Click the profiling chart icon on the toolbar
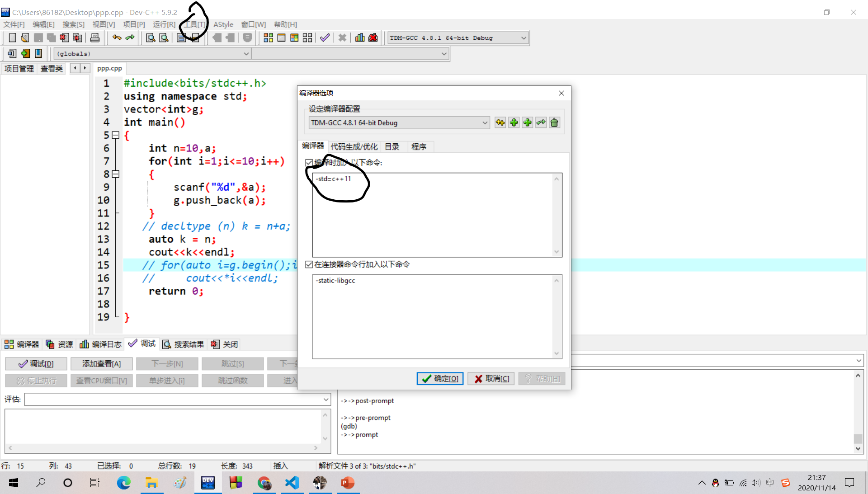The image size is (868, 494). 359,38
